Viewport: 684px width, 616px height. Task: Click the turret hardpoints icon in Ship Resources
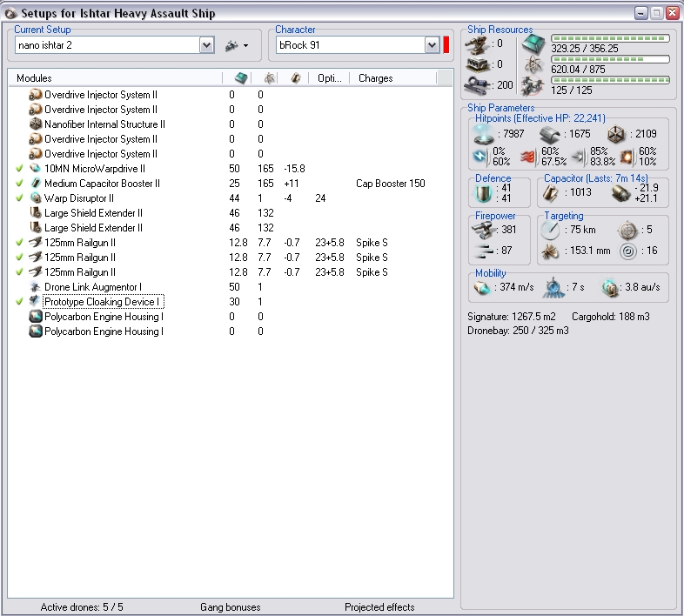tap(476, 44)
